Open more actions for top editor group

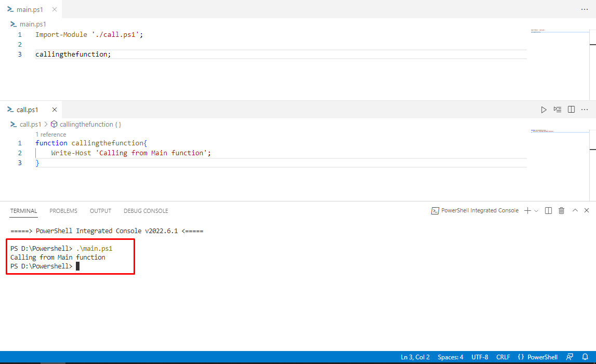585,9
